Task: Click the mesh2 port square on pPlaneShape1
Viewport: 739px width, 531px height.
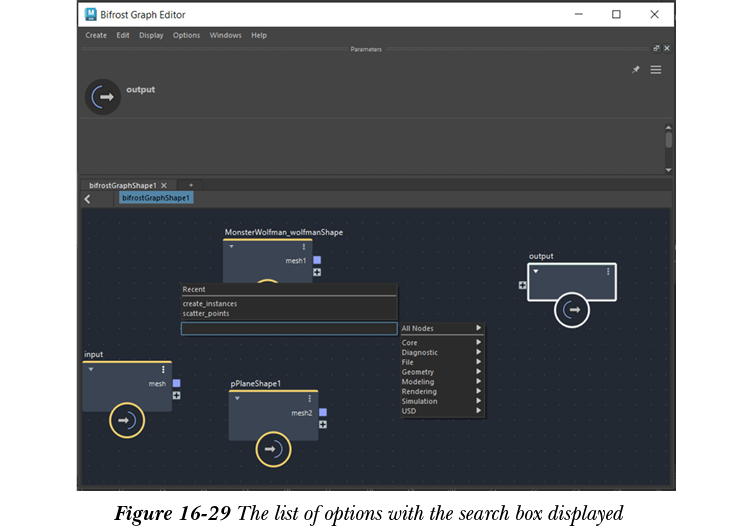Action: [x=323, y=412]
